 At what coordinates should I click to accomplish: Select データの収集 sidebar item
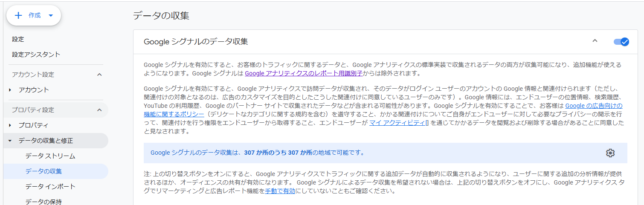click(x=55, y=171)
